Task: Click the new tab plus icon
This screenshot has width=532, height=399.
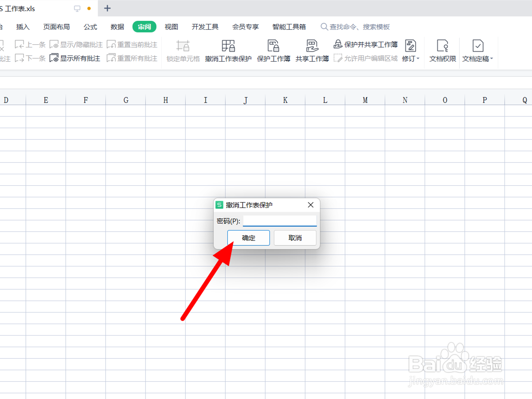Action: [x=107, y=8]
